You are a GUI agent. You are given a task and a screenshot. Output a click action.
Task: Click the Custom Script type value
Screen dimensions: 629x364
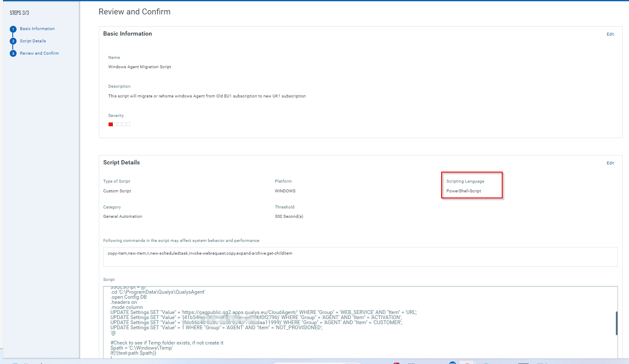pos(117,191)
